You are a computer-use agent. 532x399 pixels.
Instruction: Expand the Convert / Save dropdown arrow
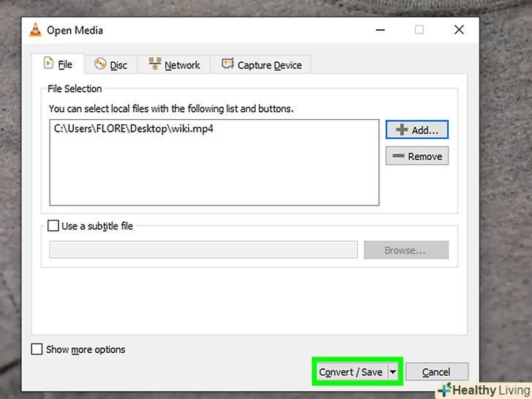click(x=393, y=372)
